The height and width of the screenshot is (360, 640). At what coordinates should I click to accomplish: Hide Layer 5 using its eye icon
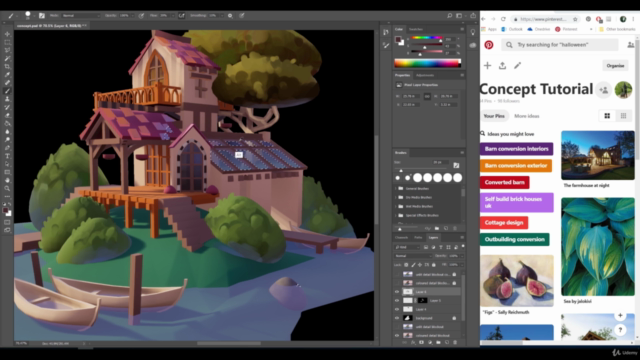[x=397, y=300]
